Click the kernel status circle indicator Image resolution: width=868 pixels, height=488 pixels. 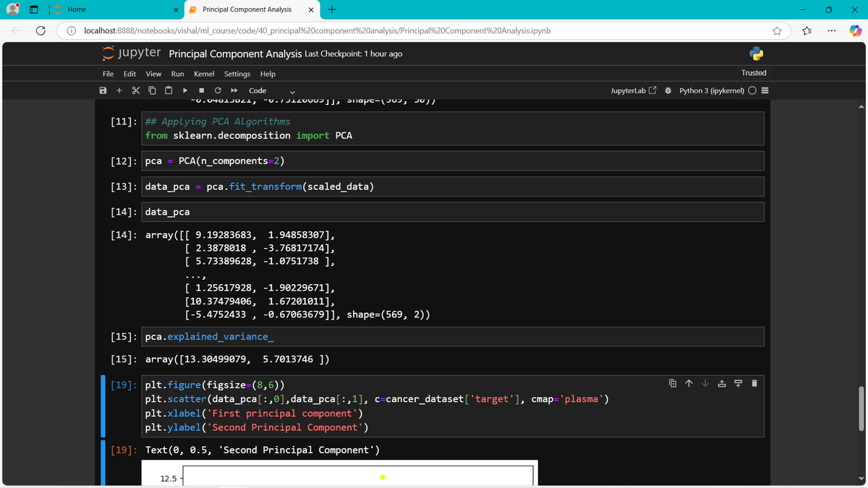753,90
